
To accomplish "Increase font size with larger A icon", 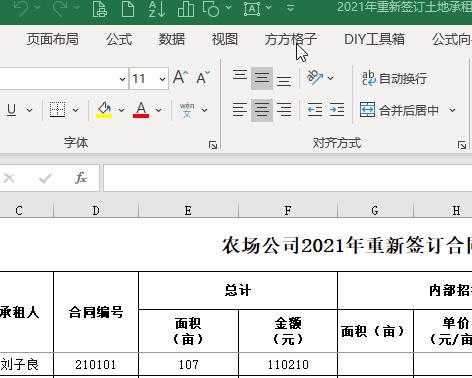I will pyautogui.click(x=181, y=77).
